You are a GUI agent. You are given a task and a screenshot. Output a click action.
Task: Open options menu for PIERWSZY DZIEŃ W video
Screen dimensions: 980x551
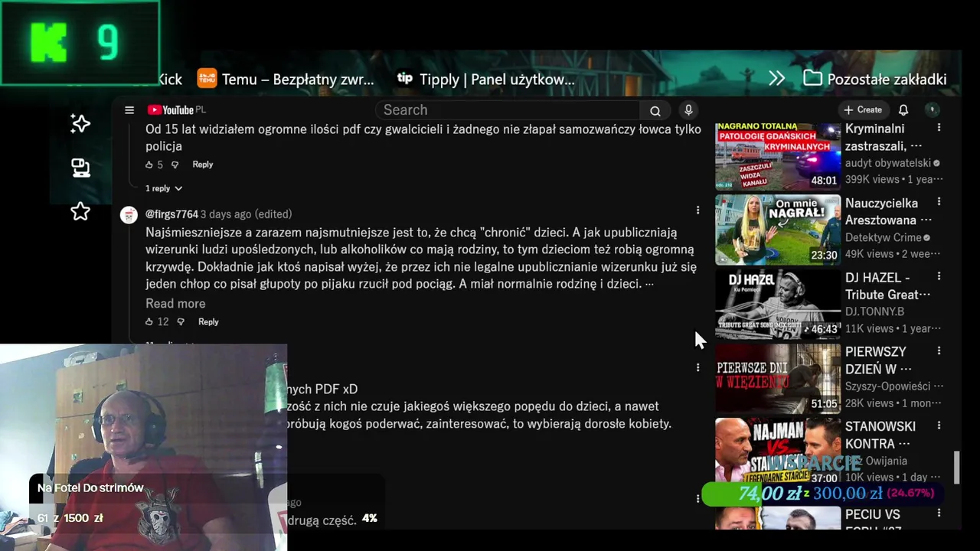(939, 350)
